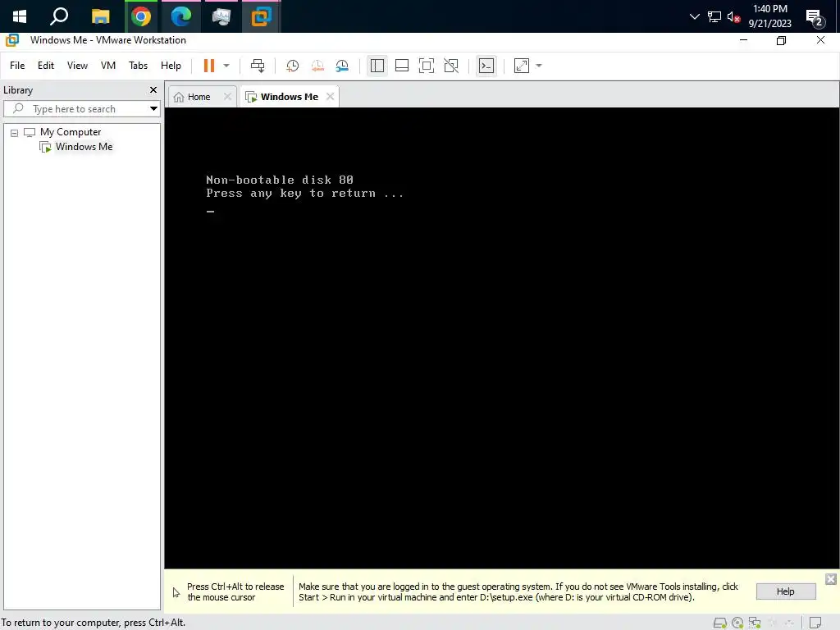Open the Edit menu

46,66
